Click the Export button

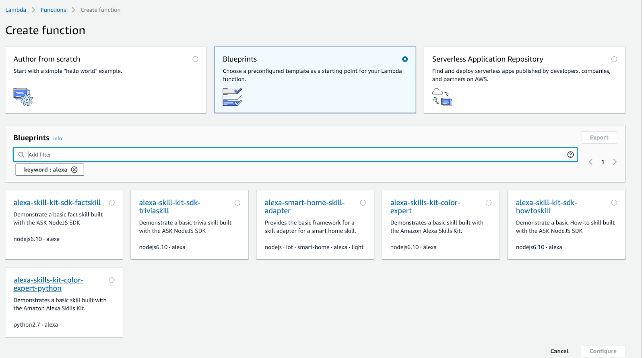click(599, 138)
